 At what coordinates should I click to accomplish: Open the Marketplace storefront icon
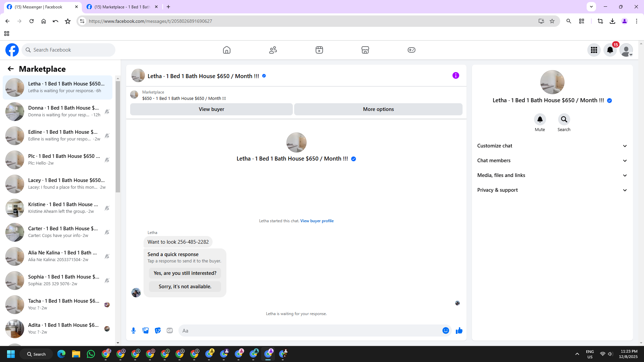click(365, 50)
